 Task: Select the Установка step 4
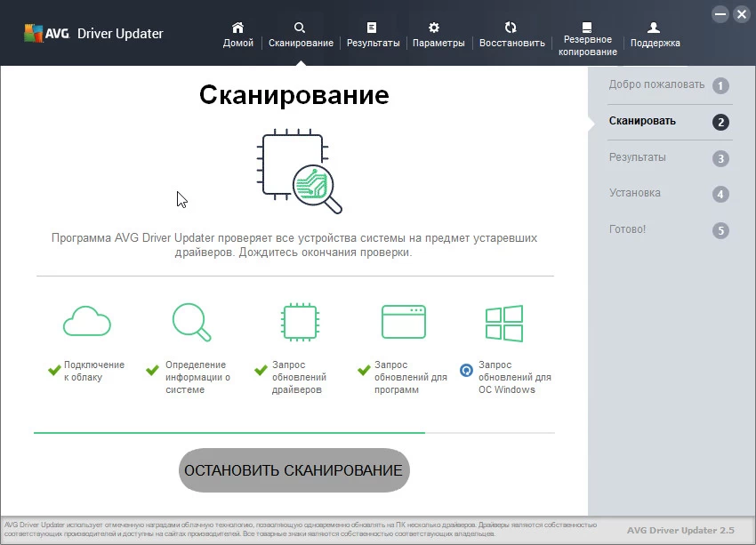pos(668,193)
